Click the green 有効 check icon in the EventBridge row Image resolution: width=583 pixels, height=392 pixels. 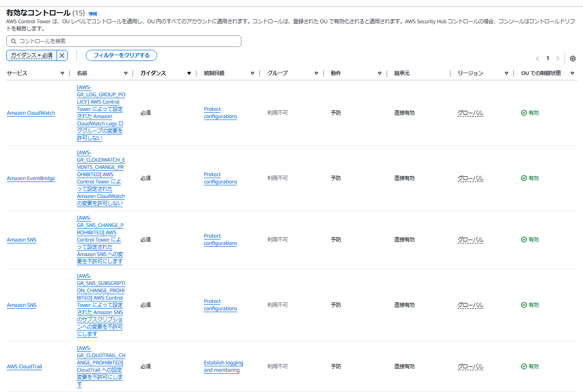click(x=523, y=178)
